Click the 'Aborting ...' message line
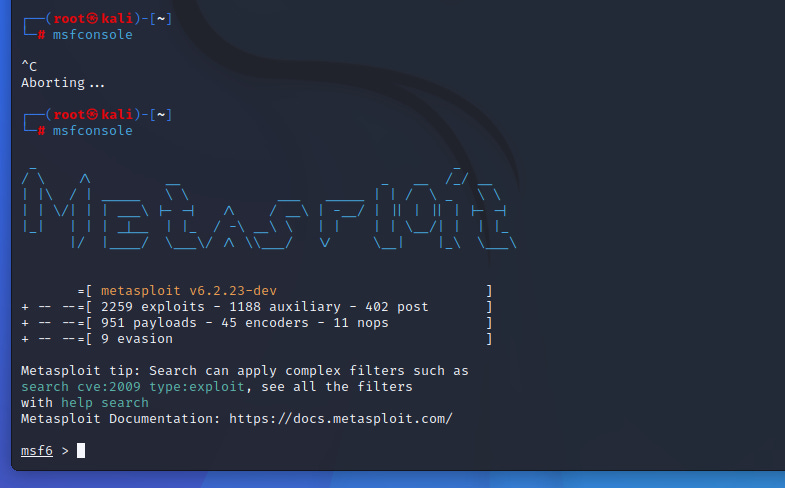 coord(63,83)
